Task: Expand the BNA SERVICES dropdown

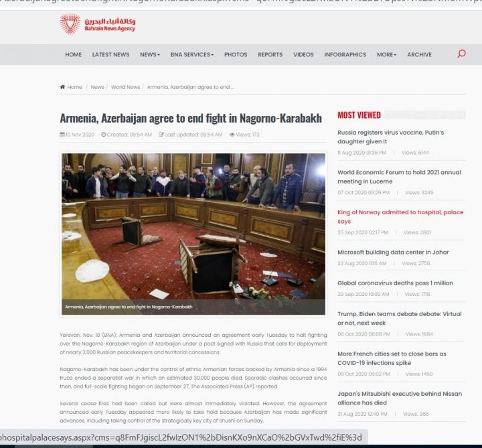Action: tap(191, 55)
